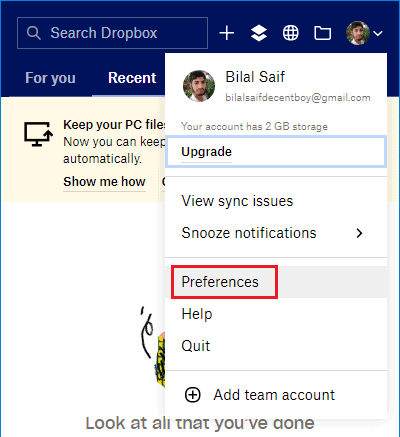The image size is (400, 437).
Task: Open Dropbox website via globe icon
Action: [291, 33]
